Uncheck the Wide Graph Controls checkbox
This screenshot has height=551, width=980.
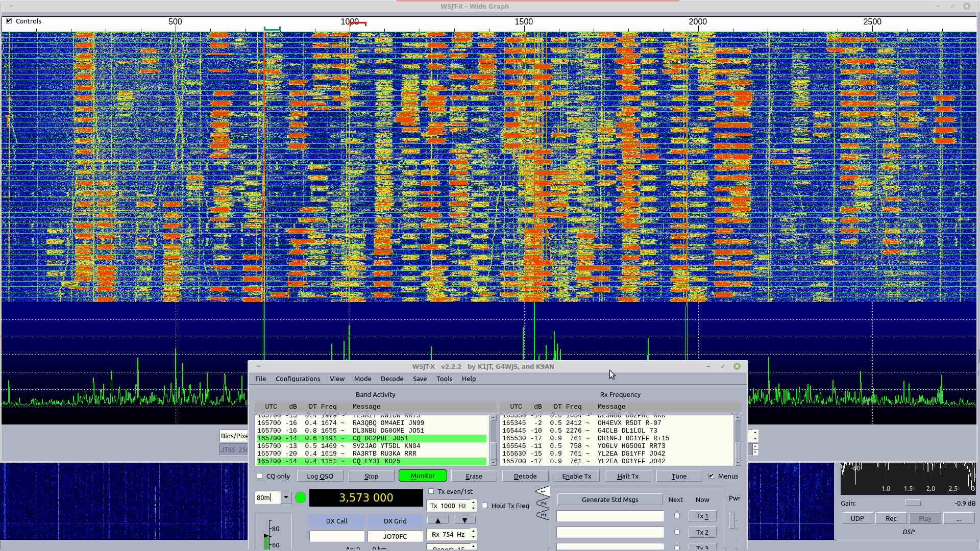[x=9, y=21]
